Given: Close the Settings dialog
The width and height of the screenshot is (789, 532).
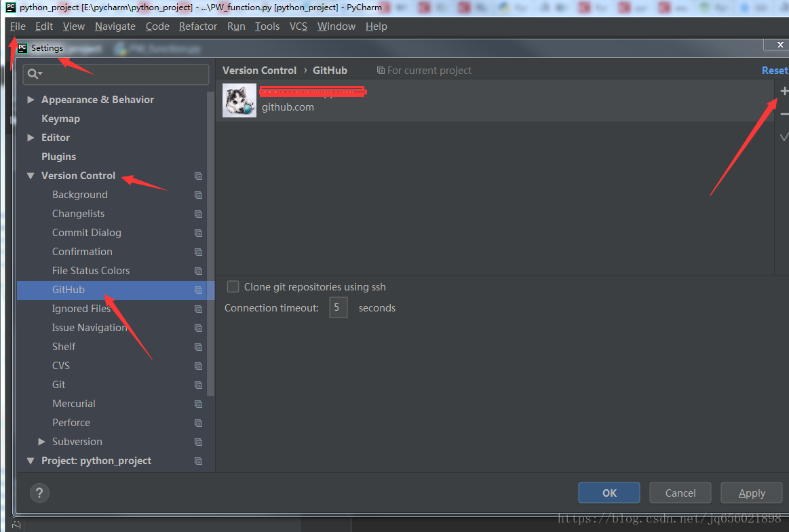Looking at the screenshot, I should (780, 45).
